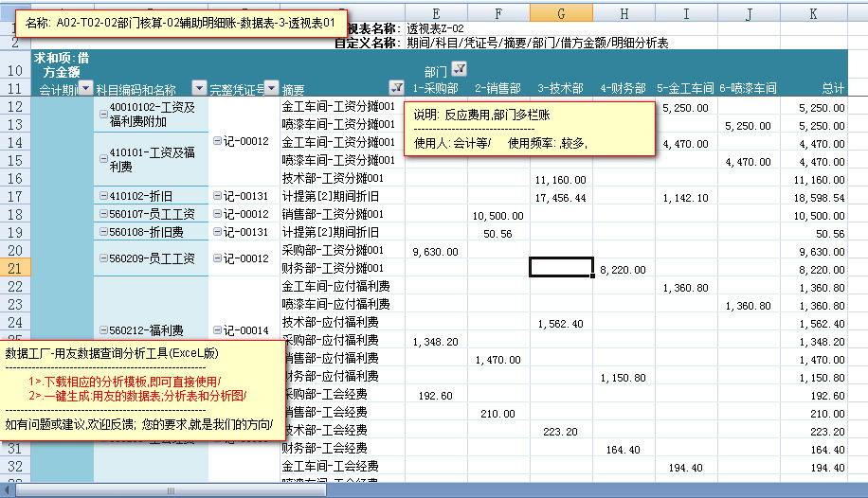Collapse the 560212-福利费 account row
The width and height of the screenshot is (868, 498).
click(x=102, y=331)
